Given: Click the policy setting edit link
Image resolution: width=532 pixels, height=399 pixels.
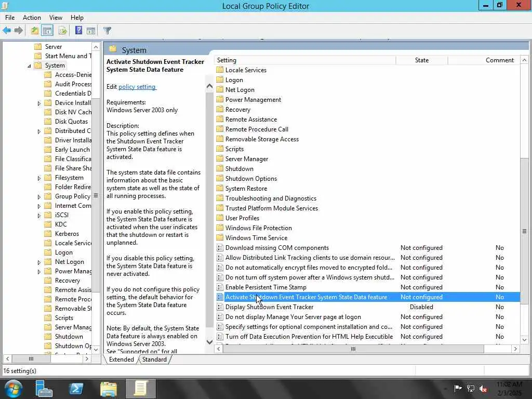Looking at the screenshot, I should [137, 87].
